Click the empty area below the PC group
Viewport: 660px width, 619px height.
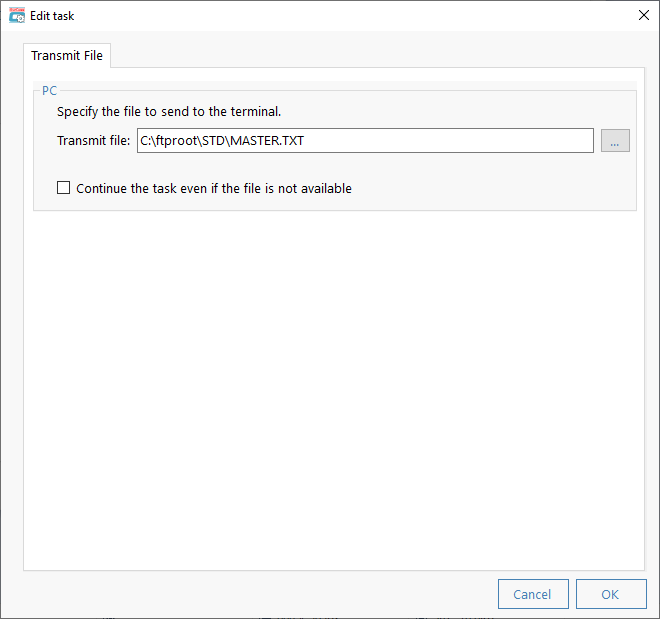335,380
